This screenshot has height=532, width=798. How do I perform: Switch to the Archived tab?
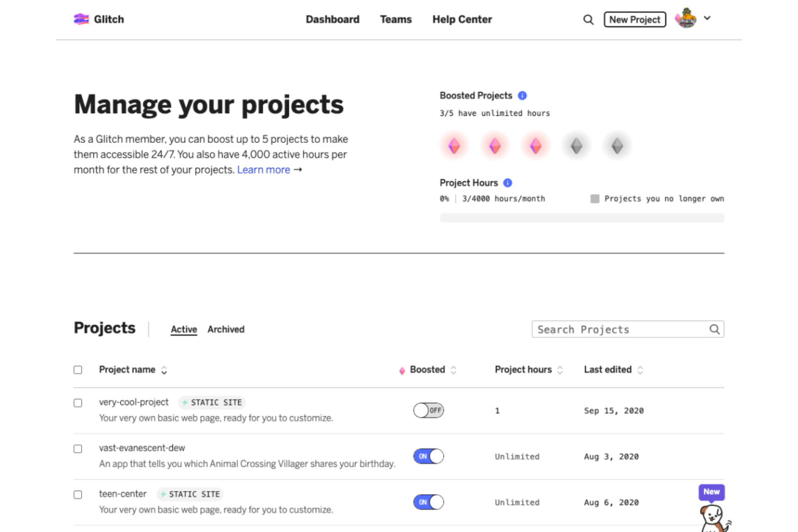coord(225,329)
